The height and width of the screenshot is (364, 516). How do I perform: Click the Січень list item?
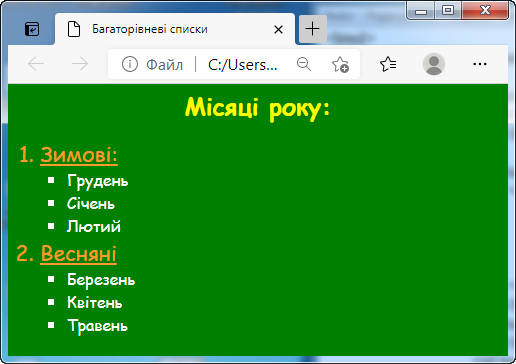[91, 204]
